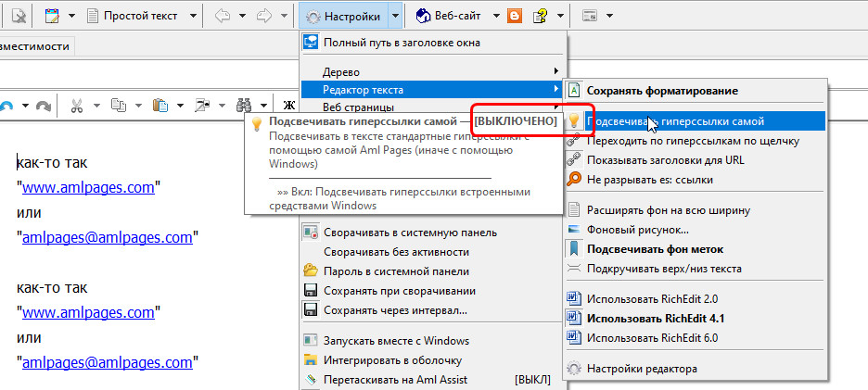Expand the Простой текст dropdown arrow
Screen dimensions: 868x390
(193, 16)
